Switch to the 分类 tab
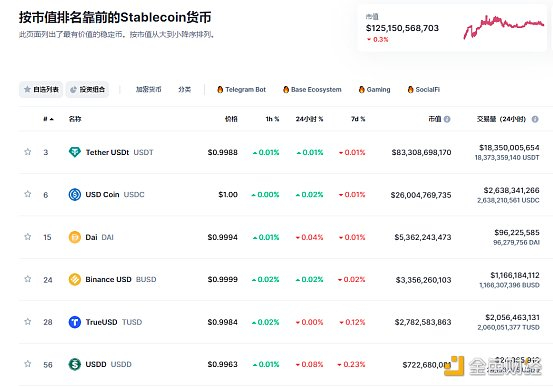The image size is (553, 387). pos(184,90)
